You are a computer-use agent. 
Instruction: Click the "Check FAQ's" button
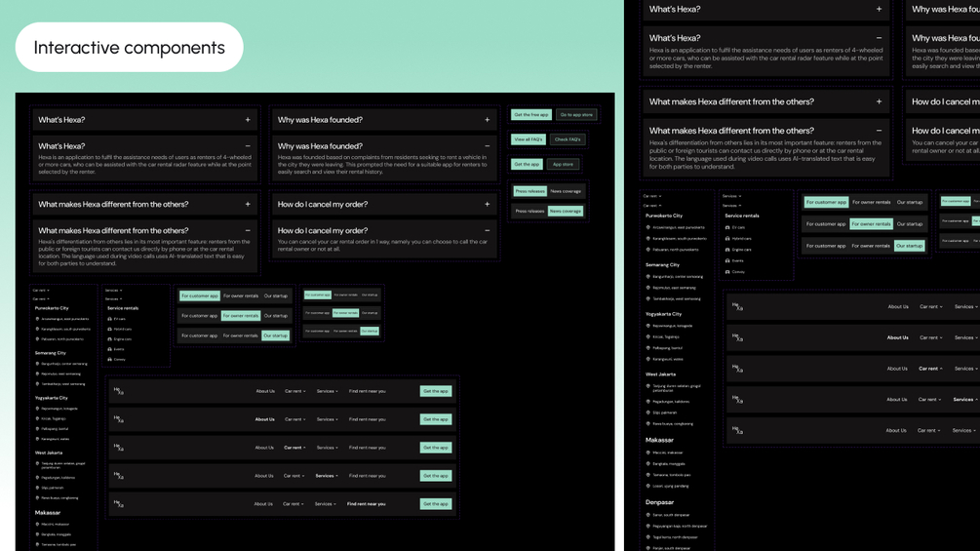coord(568,139)
